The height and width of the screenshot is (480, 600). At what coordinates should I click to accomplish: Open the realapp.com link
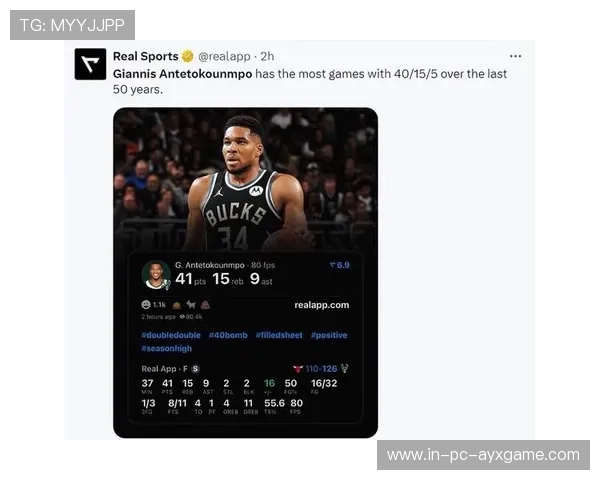(322, 305)
